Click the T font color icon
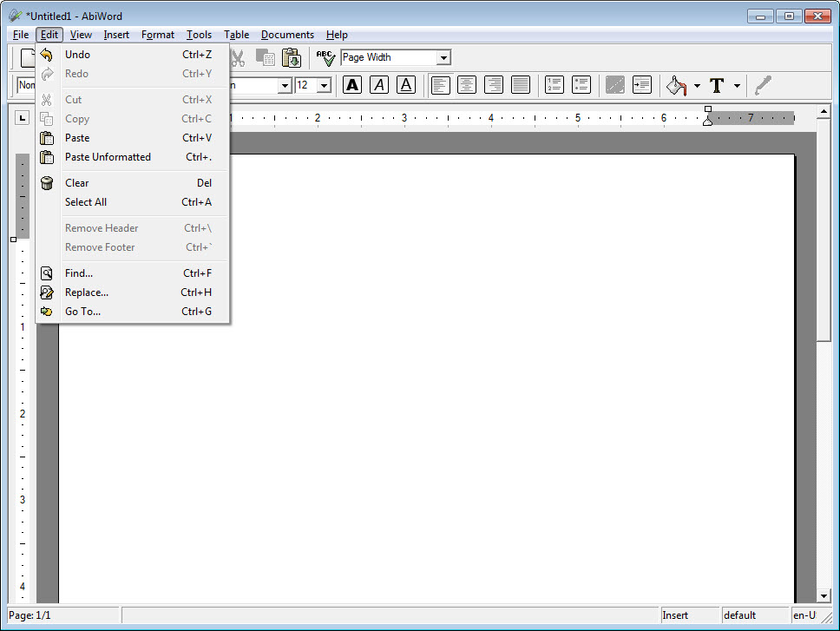 (x=717, y=85)
